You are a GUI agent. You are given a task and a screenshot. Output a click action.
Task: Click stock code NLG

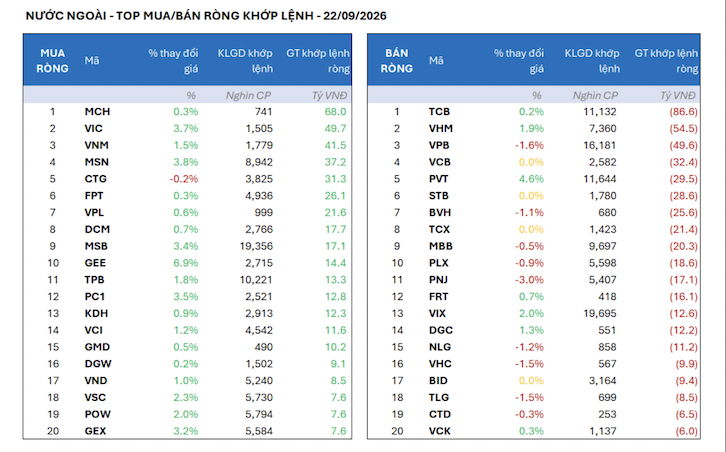[439, 347]
